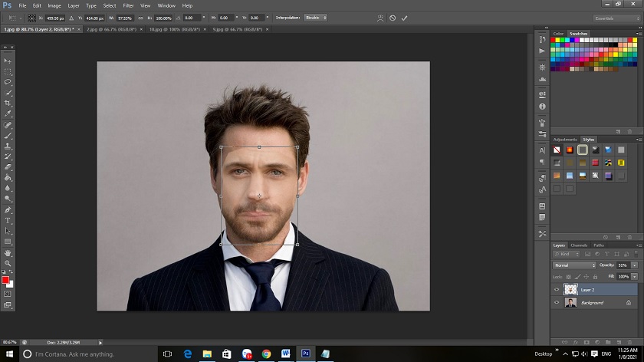This screenshot has height=362, width=644.
Task: Toggle lock image pixels
Action: click(577, 277)
